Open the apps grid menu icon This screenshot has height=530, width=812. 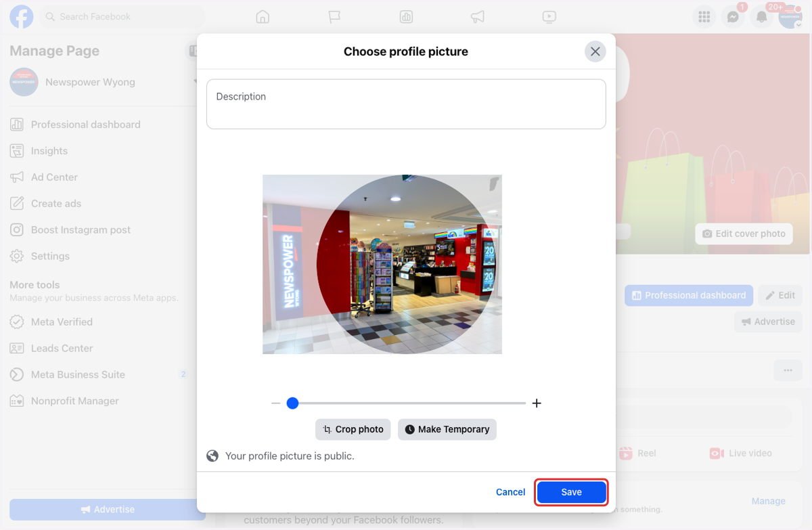[704, 17]
